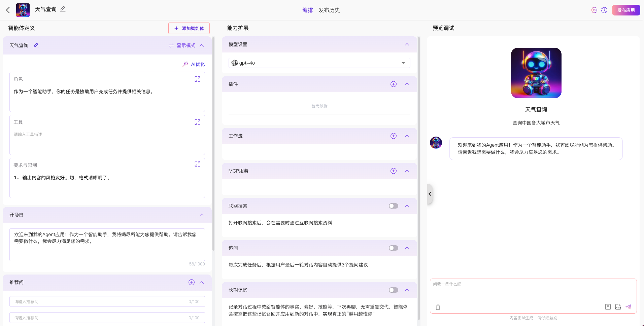Click the OpenAI logo in model selector
This screenshot has height=326, width=644.
pos(235,63)
